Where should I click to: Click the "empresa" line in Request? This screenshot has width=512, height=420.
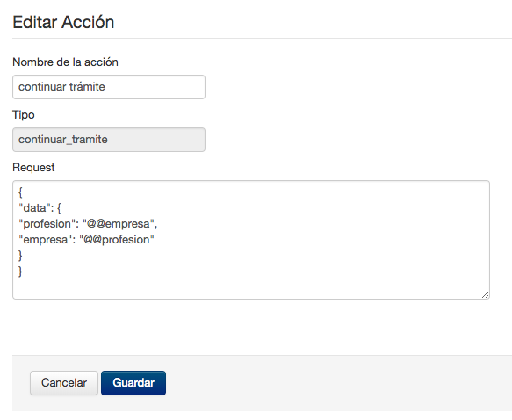(x=86, y=240)
